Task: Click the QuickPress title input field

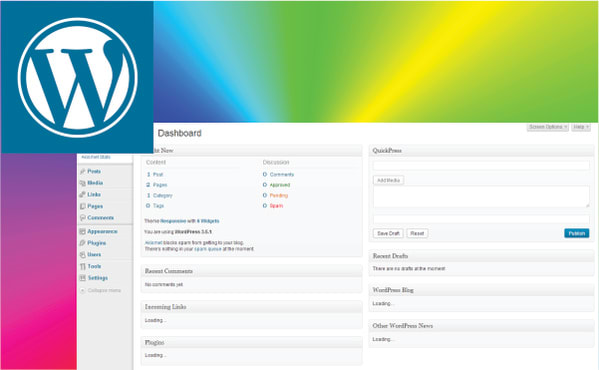Action: [x=481, y=165]
